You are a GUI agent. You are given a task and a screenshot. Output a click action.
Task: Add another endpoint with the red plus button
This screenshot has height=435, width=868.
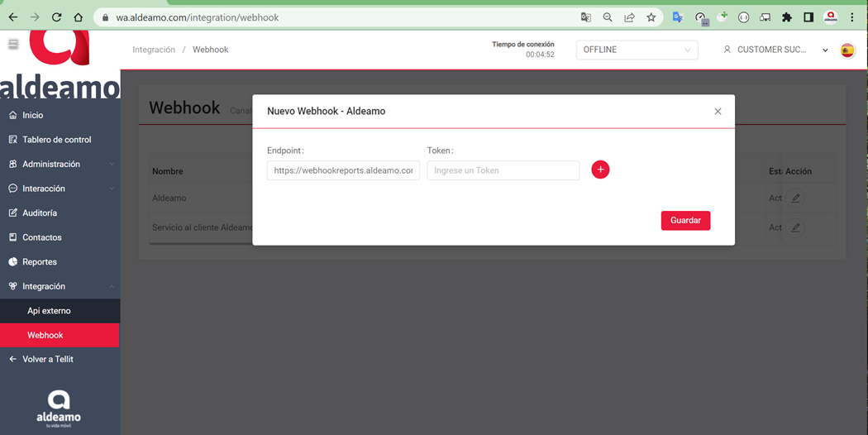600,170
